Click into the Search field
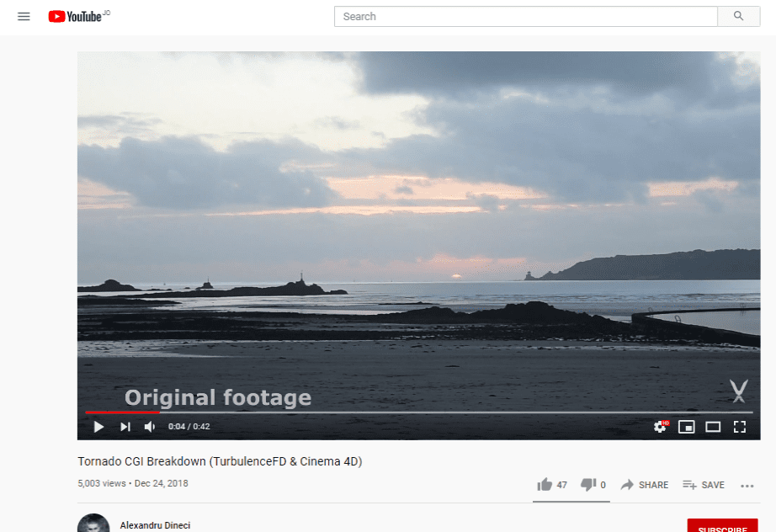Screen dimensions: 776x532 525,16
